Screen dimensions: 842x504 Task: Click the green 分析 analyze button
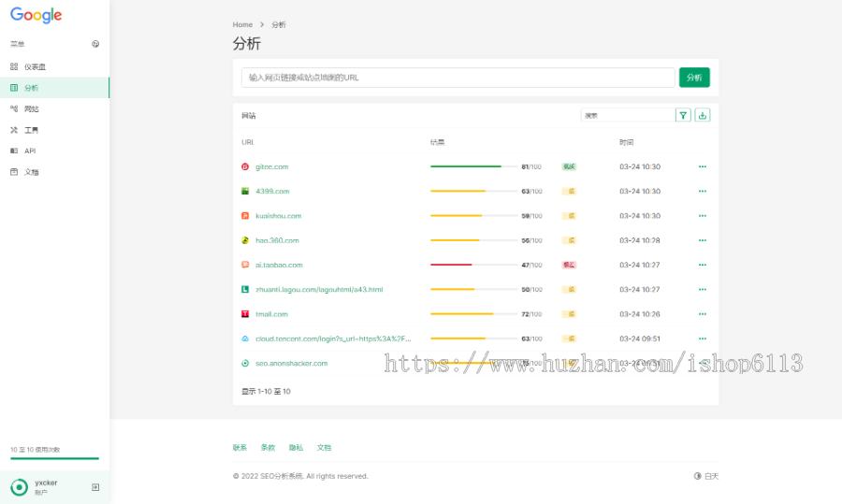coord(694,78)
